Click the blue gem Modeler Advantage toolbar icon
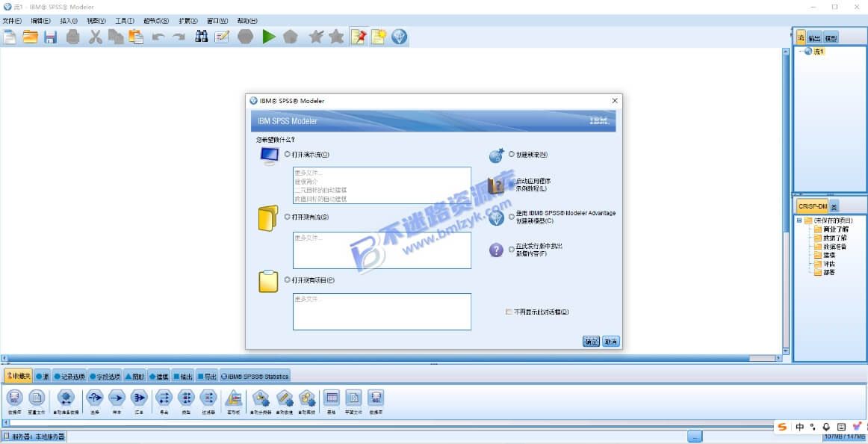This screenshot has height=444, width=868. 400,37
